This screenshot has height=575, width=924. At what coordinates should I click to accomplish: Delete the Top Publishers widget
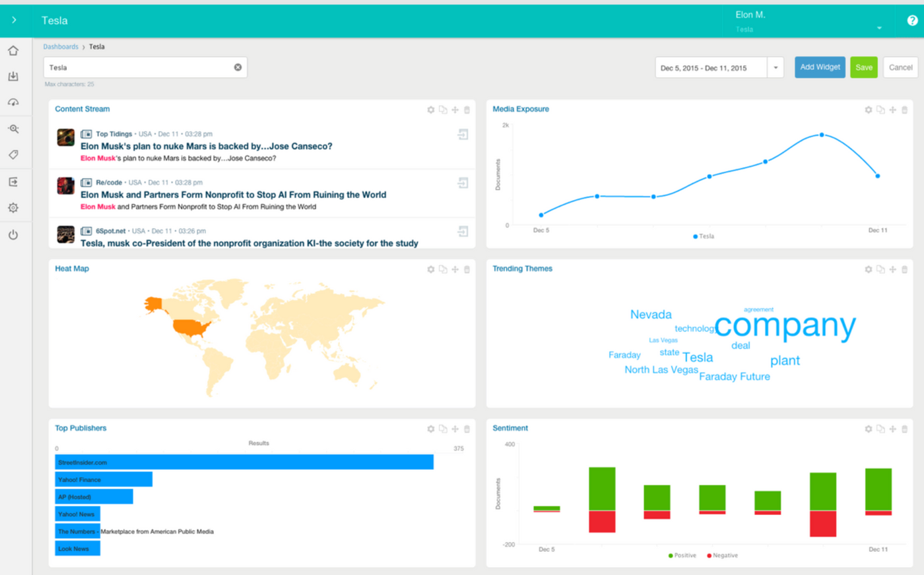coord(467,429)
